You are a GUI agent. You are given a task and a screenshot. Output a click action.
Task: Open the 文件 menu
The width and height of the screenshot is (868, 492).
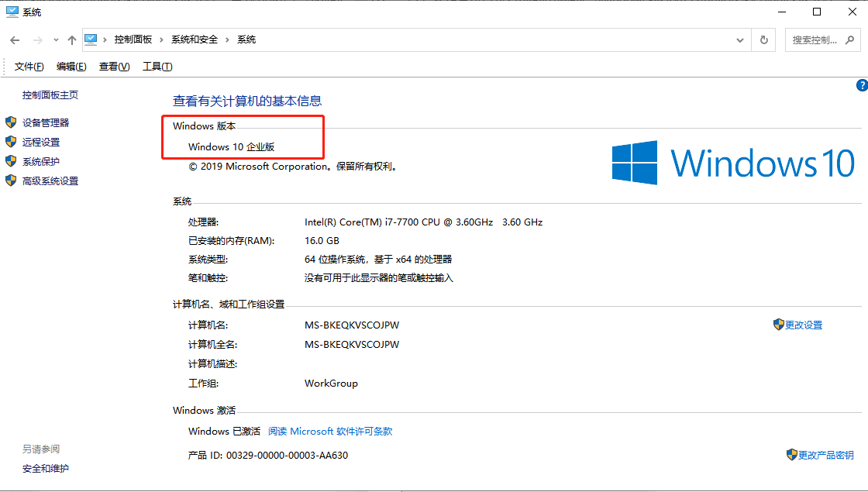[x=28, y=66]
